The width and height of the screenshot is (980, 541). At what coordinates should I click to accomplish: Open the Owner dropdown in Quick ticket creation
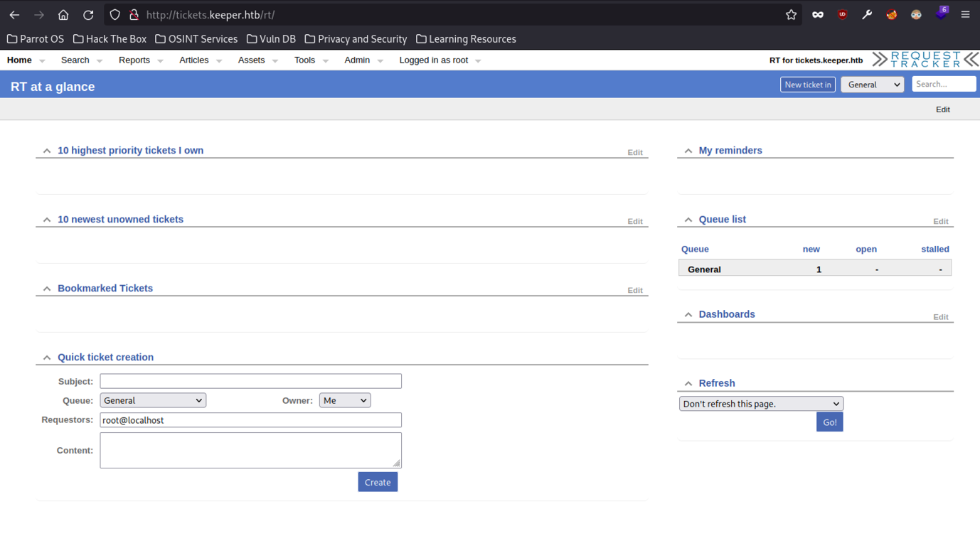345,400
